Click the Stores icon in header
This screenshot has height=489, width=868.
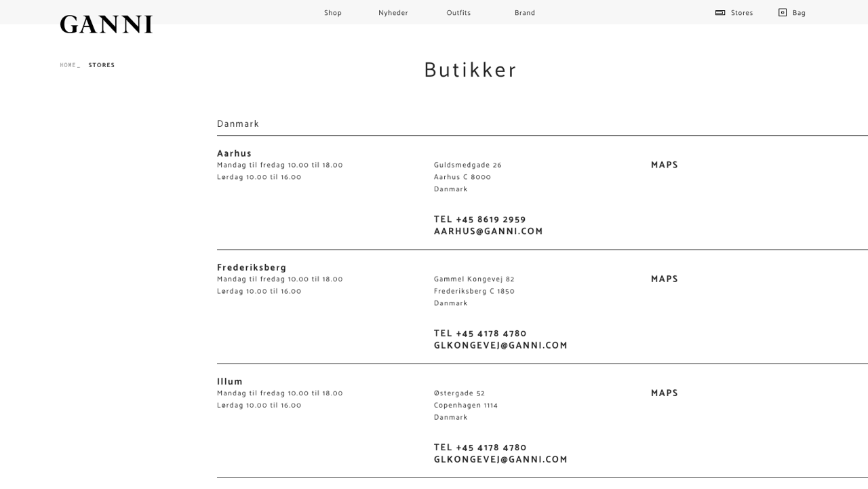tap(720, 13)
